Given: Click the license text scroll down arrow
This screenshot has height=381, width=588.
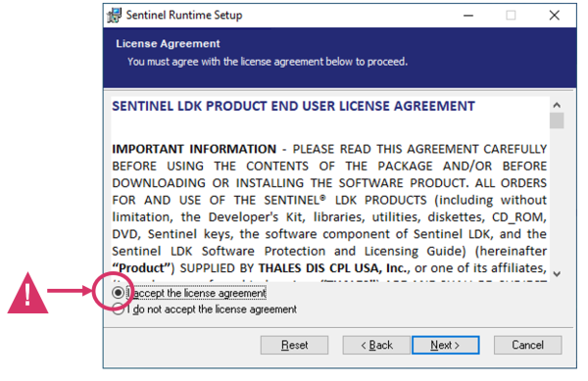Looking at the screenshot, I should pos(557,274).
